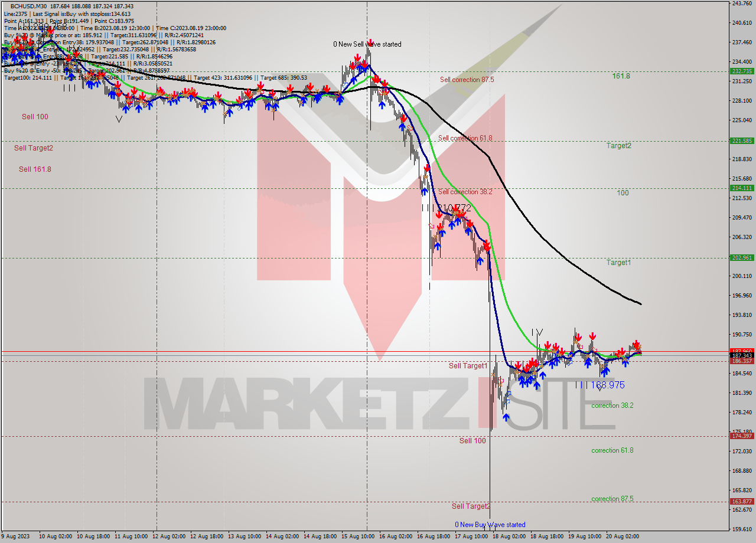
Task: Click the 'Sell 161.8' label
Action: pos(35,169)
